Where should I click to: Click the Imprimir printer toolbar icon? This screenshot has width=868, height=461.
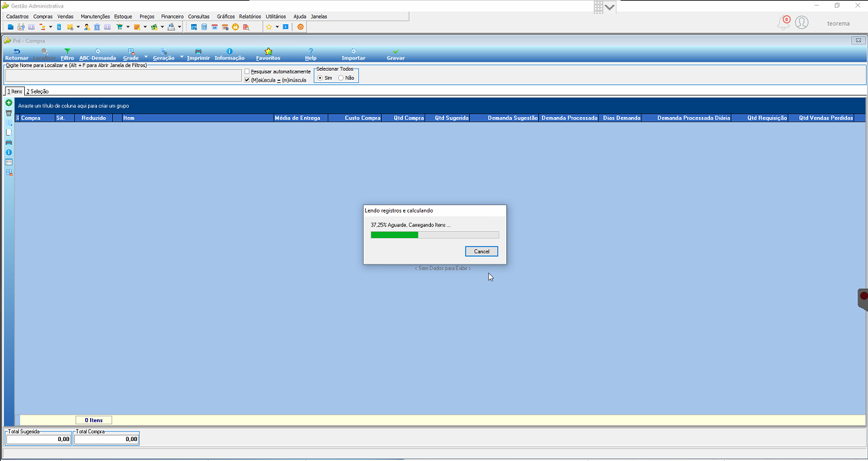[198, 51]
